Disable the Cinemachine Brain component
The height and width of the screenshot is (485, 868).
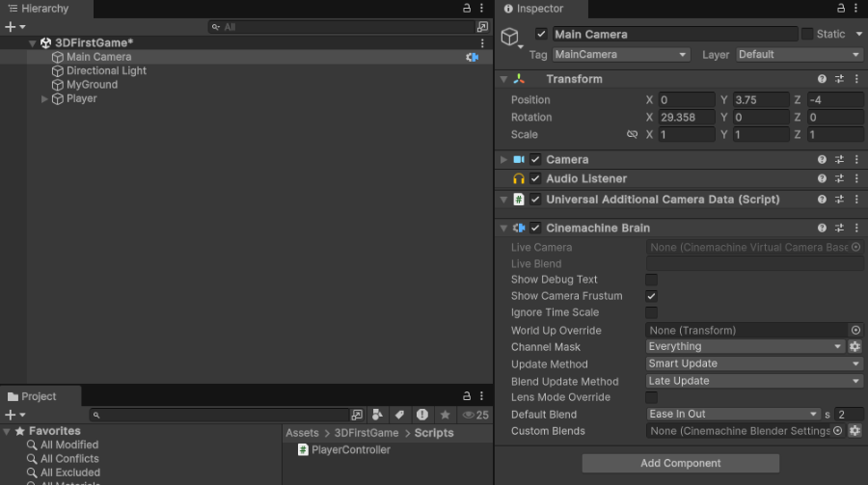pos(534,229)
